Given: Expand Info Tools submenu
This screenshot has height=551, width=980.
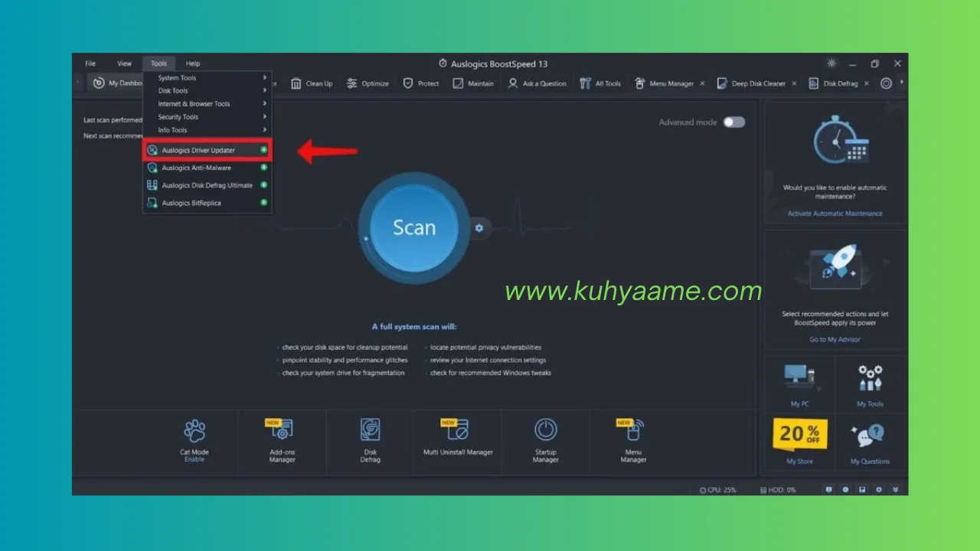Looking at the screenshot, I should 207,130.
